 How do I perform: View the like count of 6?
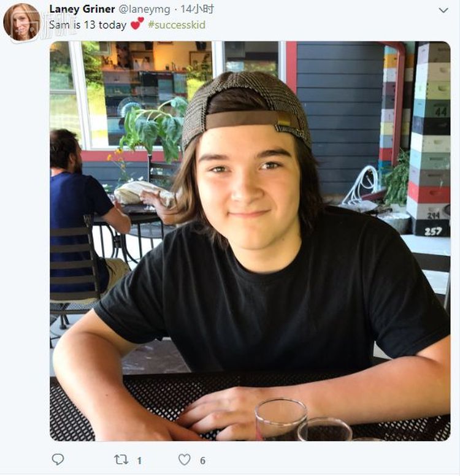coord(202,460)
